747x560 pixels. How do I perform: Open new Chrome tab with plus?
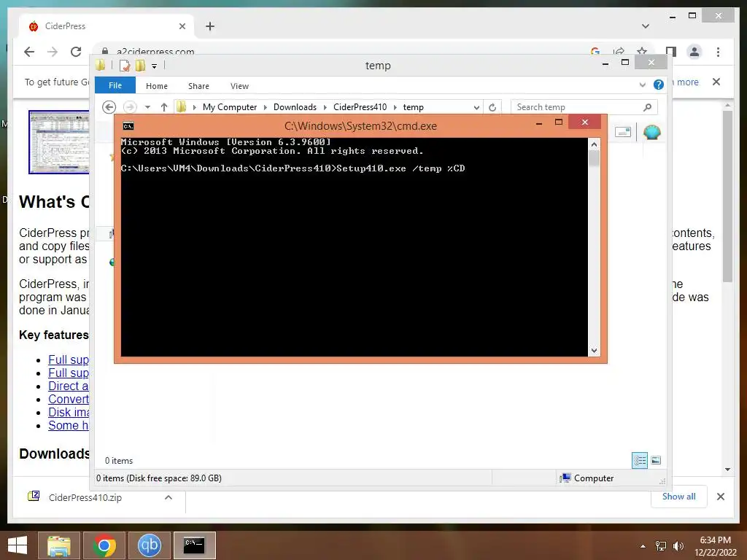[x=210, y=26]
